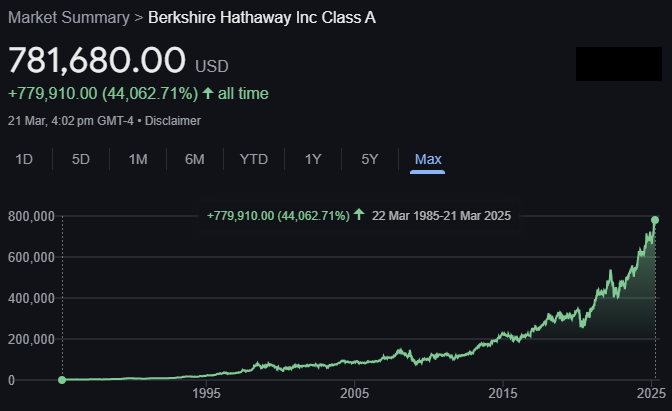Screen dimensions: 672x411
Task: Click the 781,680.00 stock price
Action: 97,60
